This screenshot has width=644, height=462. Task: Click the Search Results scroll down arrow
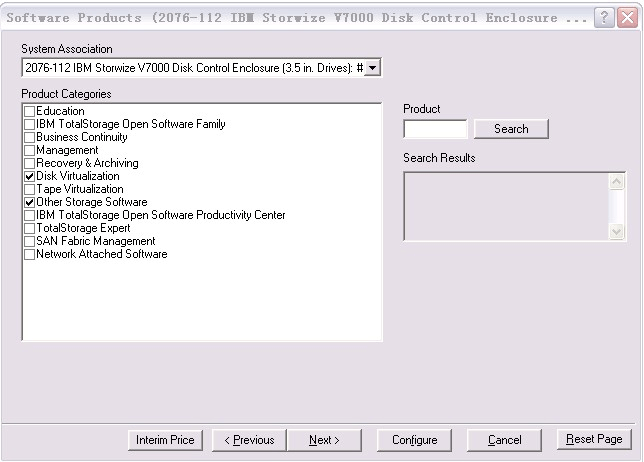click(616, 232)
